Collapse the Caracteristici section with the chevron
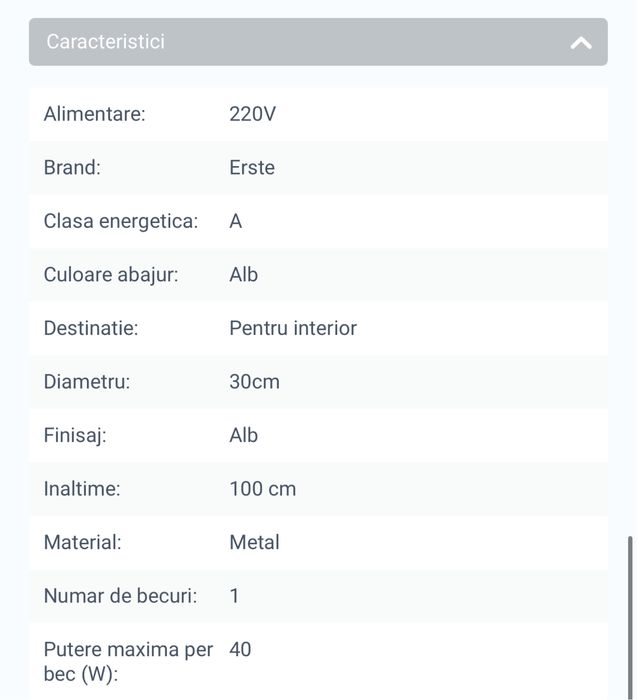Screen dimensions: 637x700 [581, 43]
